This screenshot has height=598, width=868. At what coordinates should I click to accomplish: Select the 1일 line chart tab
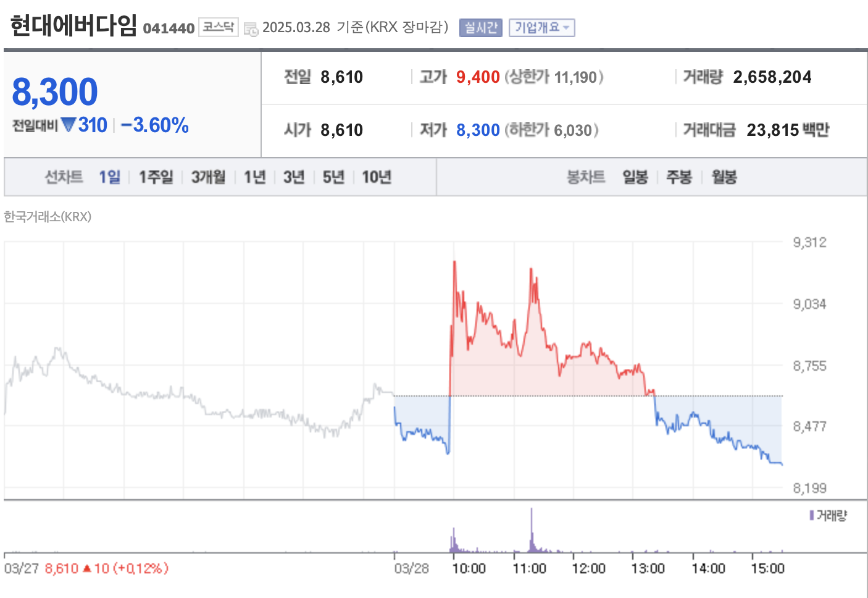pos(110,177)
